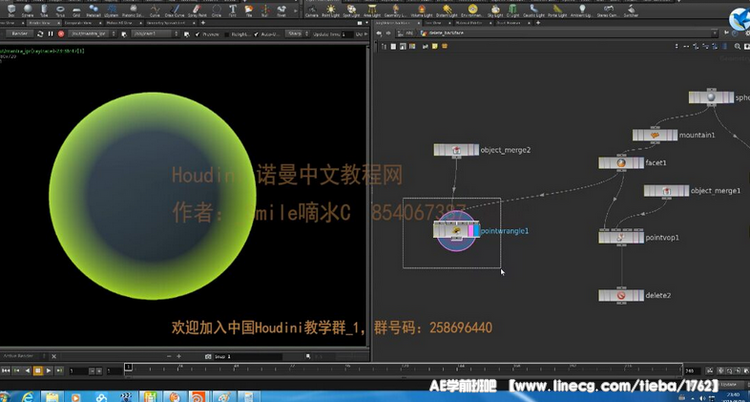Add a Sky Light from the shelf
Screen dimensions: 750x402
coord(496,10)
